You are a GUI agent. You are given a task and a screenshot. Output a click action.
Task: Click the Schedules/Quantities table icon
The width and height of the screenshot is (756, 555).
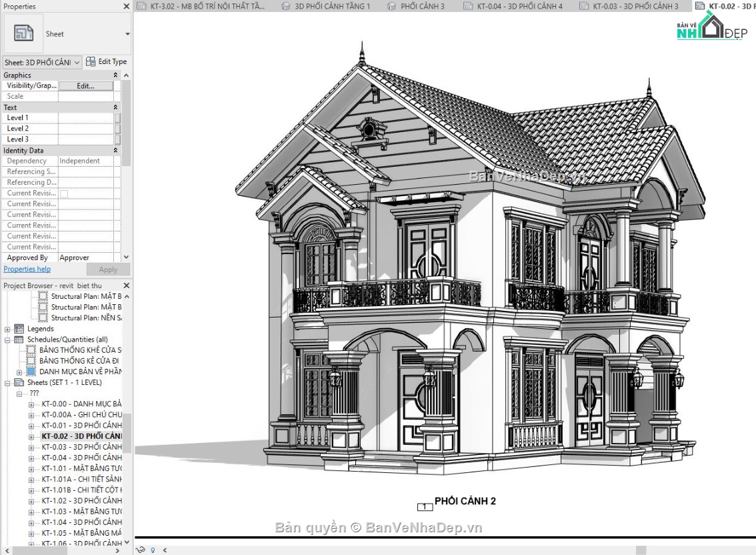(x=19, y=340)
